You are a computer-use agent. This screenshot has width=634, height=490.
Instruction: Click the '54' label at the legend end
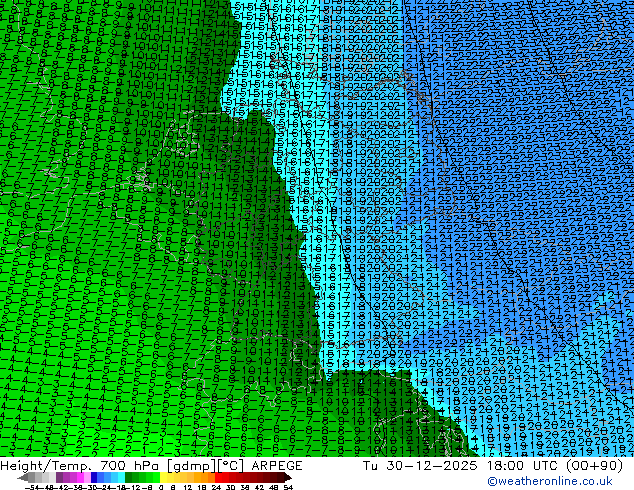pyautogui.click(x=288, y=487)
